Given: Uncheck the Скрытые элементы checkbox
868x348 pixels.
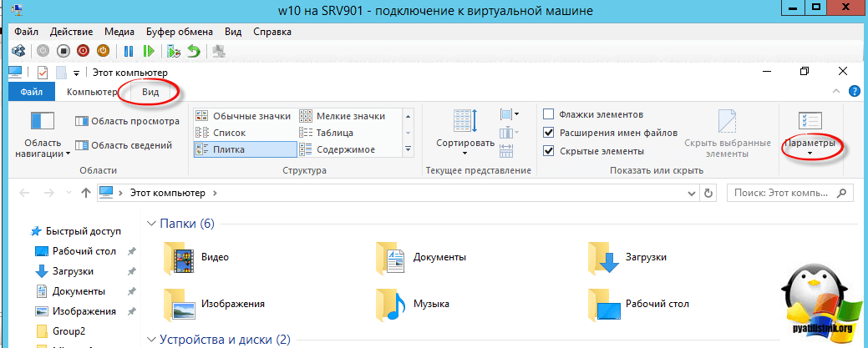Looking at the screenshot, I should [549, 151].
